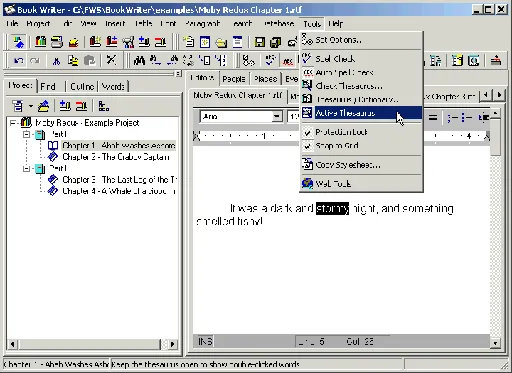Image resolution: width=512 pixels, height=373 pixels.
Task: Click the Moby Redux books icon in tree
Action: point(26,122)
